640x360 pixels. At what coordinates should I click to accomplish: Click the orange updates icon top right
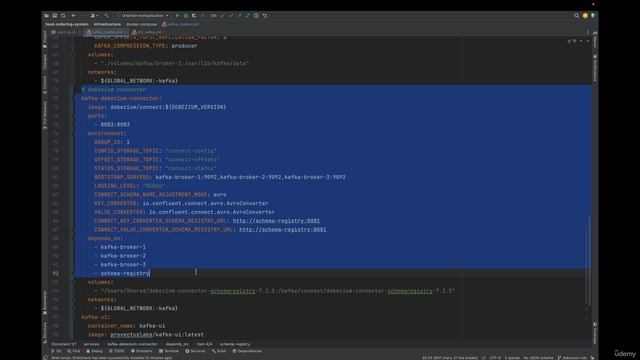[585, 16]
